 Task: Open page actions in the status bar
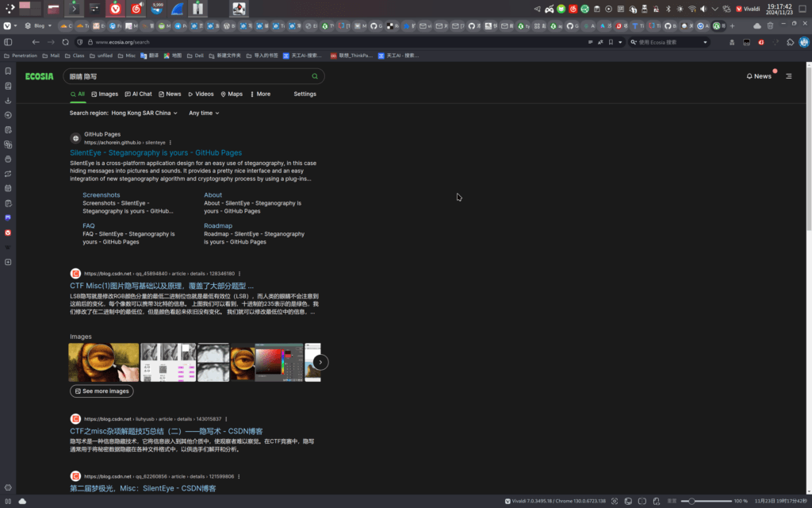tap(656, 502)
